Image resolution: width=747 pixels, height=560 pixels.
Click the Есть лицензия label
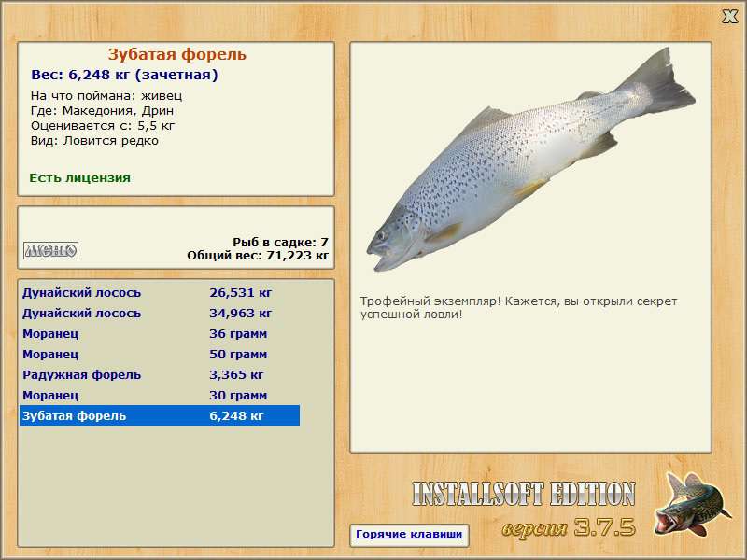[x=79, y=178]
